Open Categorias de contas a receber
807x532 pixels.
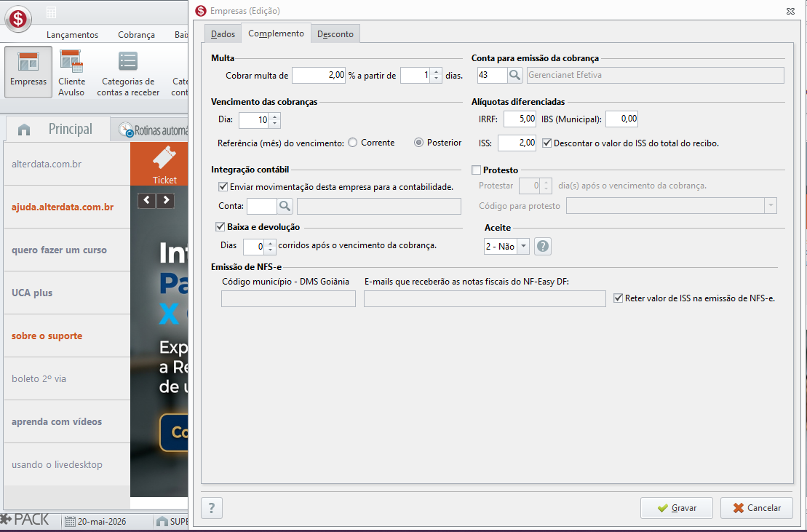128,72
